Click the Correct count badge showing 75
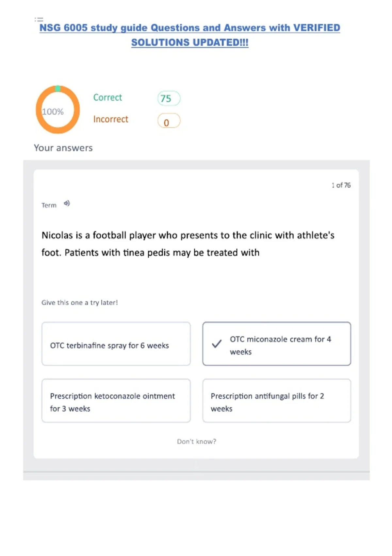Viewport: 392px width, 556px height. (169, 98)
